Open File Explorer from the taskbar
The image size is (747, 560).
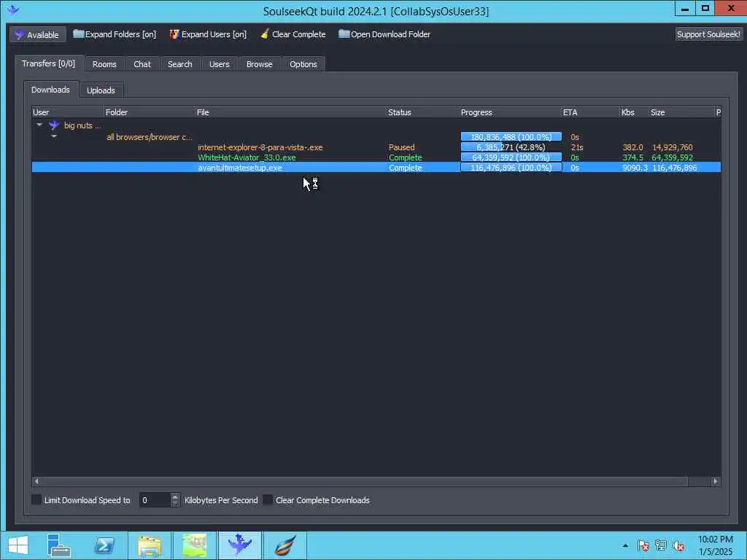150,545
